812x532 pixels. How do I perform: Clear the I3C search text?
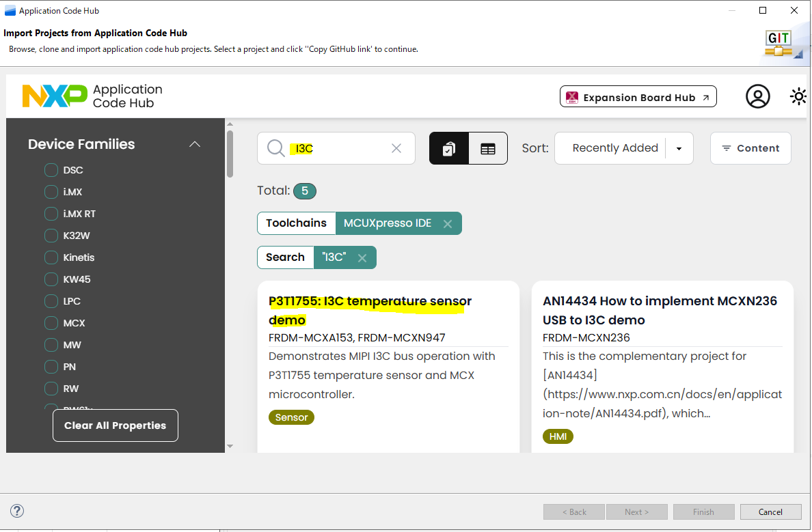[396, 148]
